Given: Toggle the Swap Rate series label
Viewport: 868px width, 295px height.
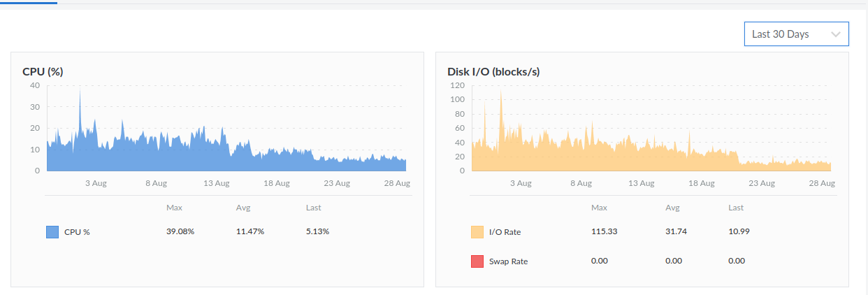Looking at the screenshot, I should coord(508,261).
